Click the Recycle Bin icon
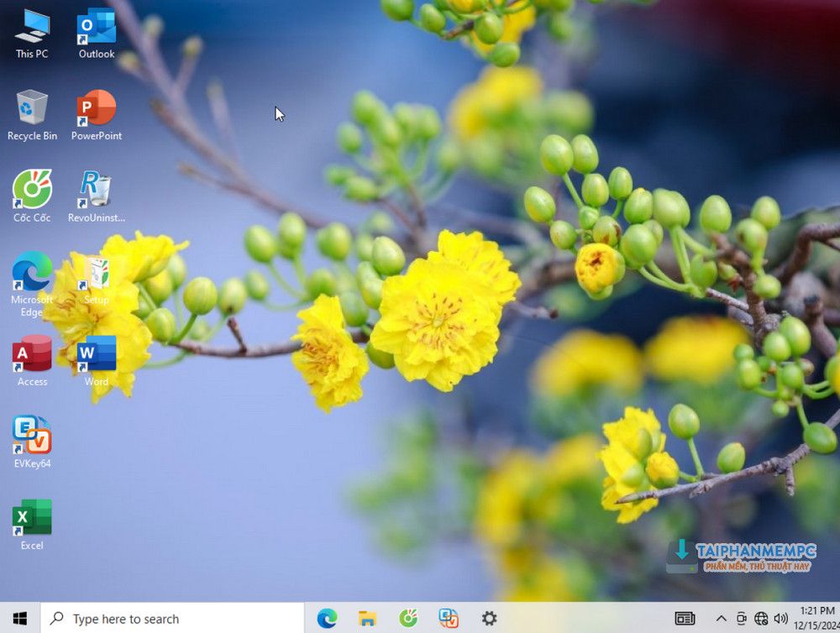 coord(32,108)
